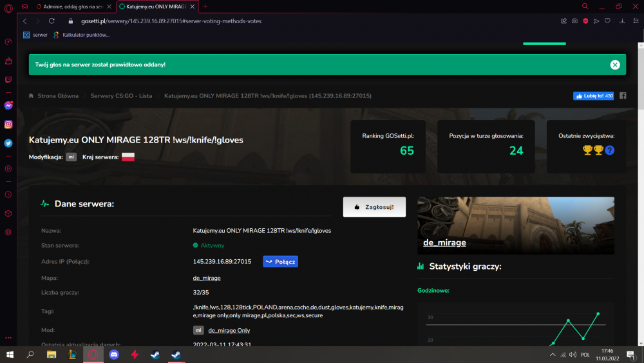The image size is (644, 363).
Task: Open the 'de_mirage Only' mod link
Action: [x=229, y=331]
